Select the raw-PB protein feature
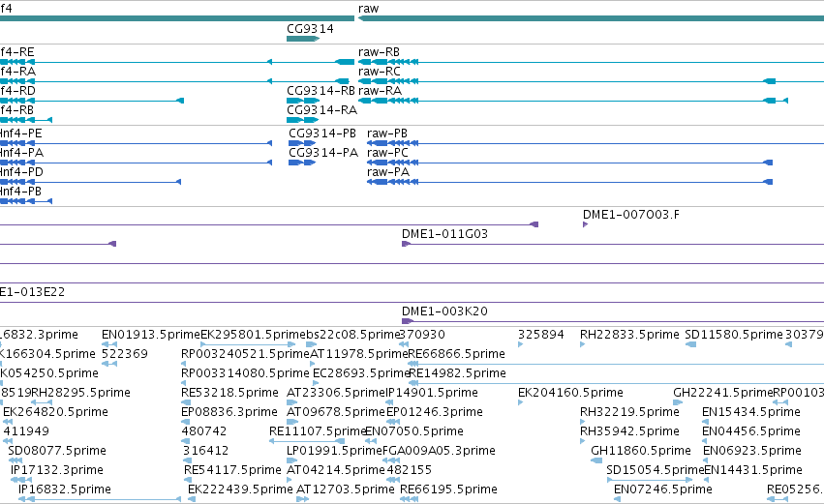The height and width of the screenshot is (504, 824). 595,143
